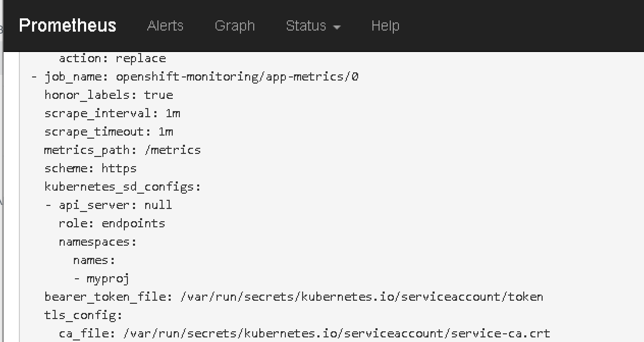
Task: Click the action: replace config line
Action: [112, 58]
